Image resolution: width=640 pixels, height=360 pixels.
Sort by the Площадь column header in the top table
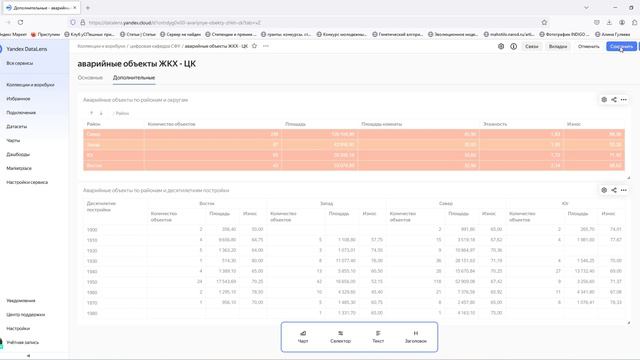click(295, 124)
